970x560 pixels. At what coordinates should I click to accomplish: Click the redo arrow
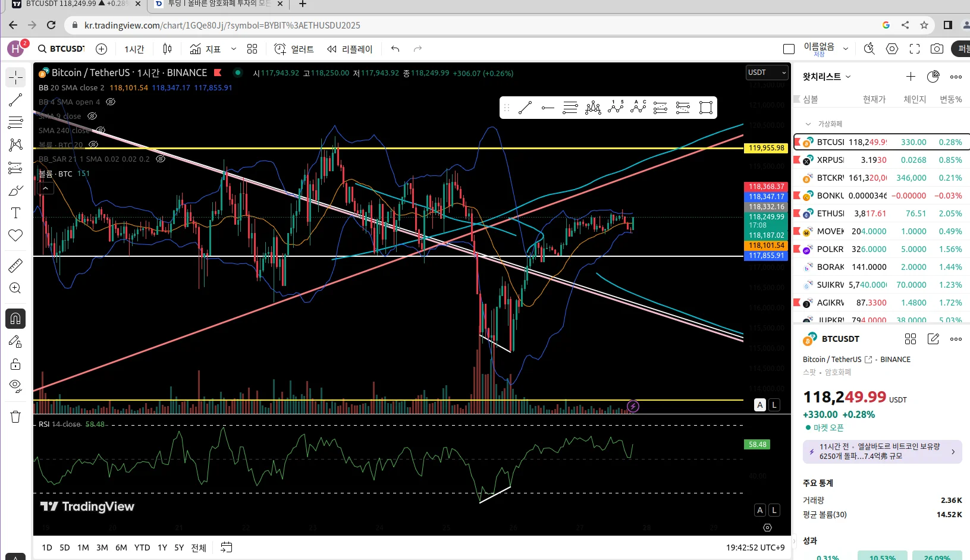coord(417,49)
